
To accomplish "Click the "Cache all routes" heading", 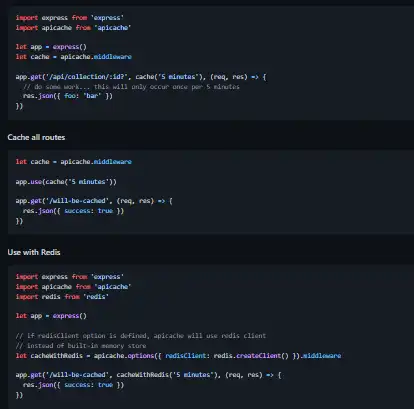I will 36,137.
